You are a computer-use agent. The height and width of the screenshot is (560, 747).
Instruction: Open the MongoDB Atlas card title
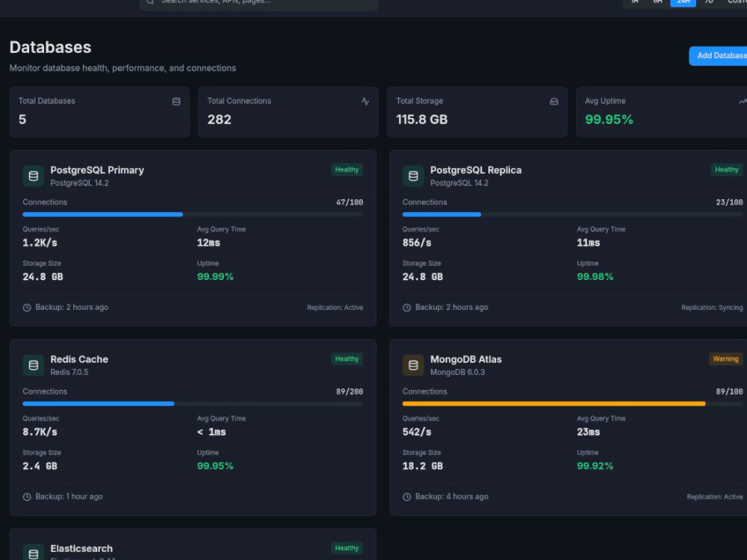(466, 360)
